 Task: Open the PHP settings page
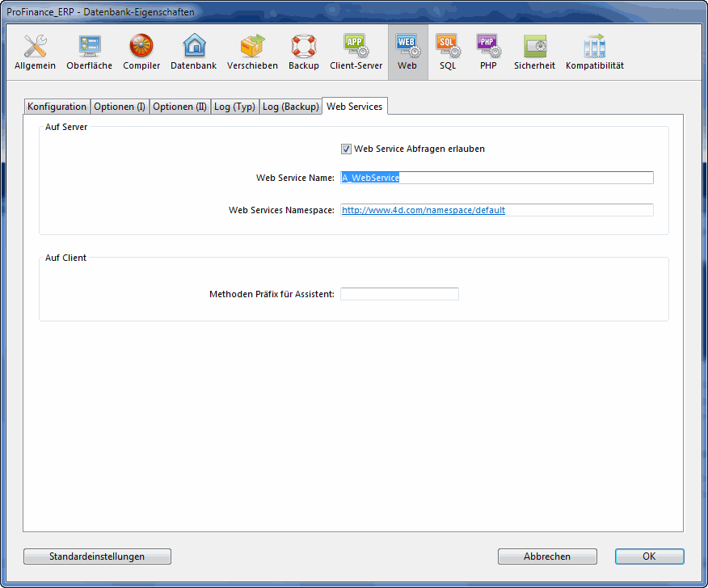point(488,52)
